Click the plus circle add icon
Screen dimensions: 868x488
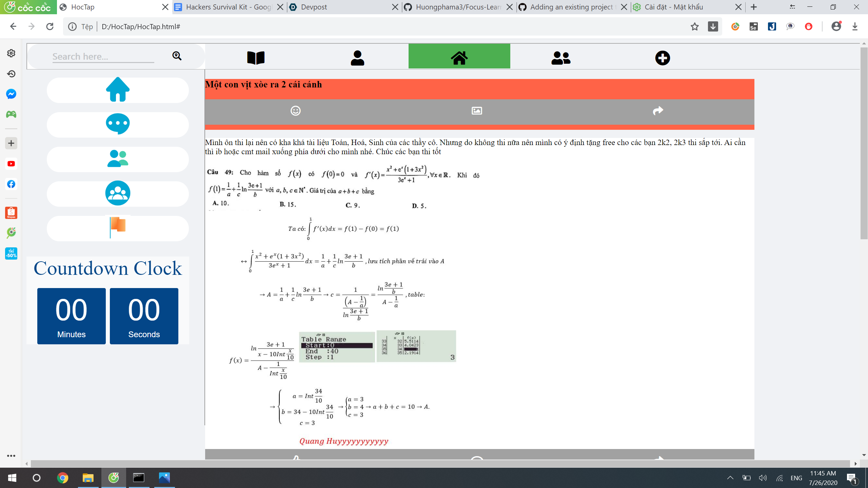tap(662, 58)
